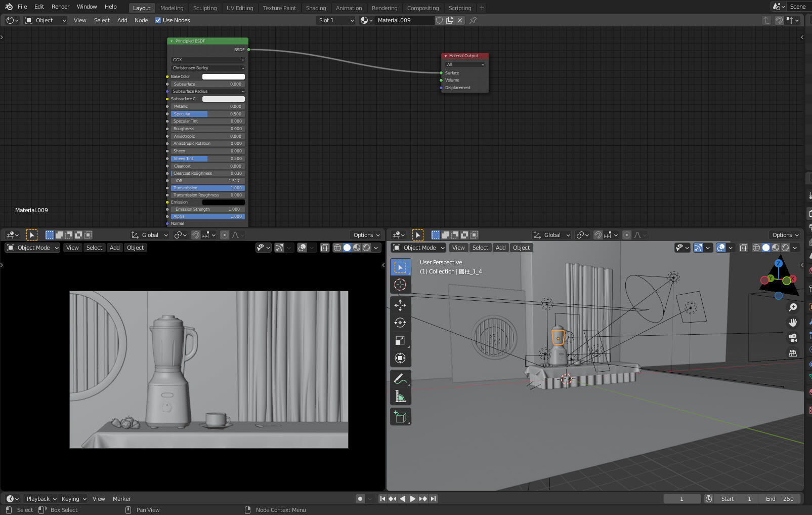Click the pin node tree icon
Screen dimensions: 812x515
click(473, 20)
